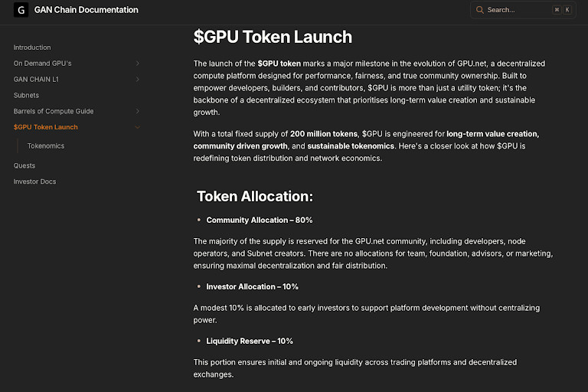
Task: Go to the Quests page
Action: pos(24,165)
